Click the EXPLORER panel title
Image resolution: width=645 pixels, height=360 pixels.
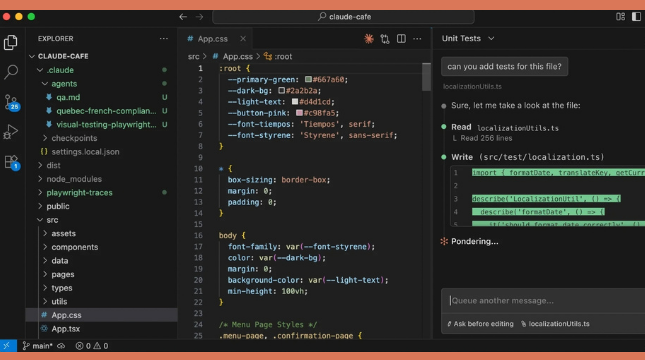(56, 39)
